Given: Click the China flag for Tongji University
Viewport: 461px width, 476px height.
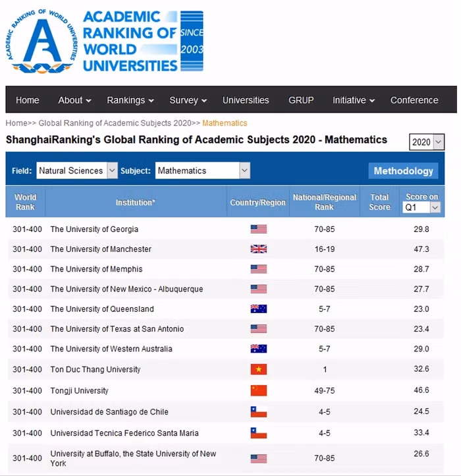Looking at the screenshot, I should click(x=258, y=390).
